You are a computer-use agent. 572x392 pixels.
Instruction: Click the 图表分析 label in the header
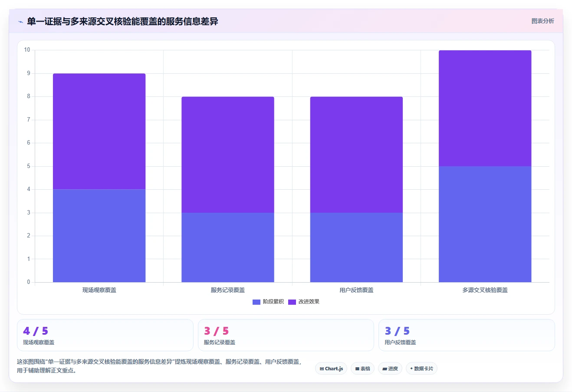click(542, 21)
